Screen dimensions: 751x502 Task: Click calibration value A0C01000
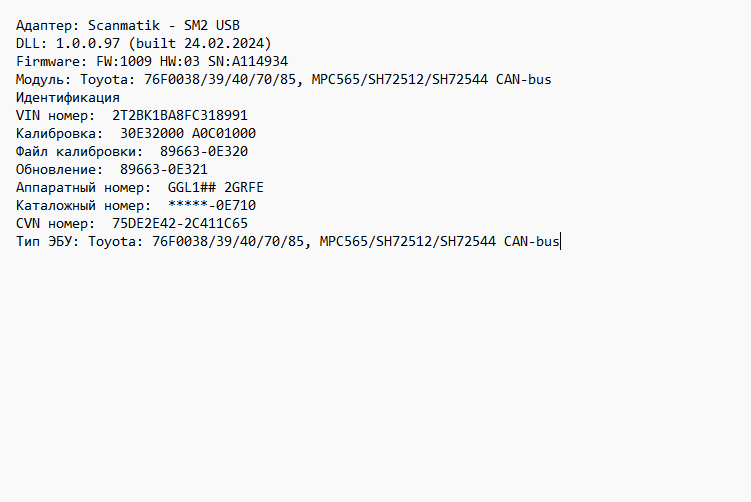click(224, 134)
